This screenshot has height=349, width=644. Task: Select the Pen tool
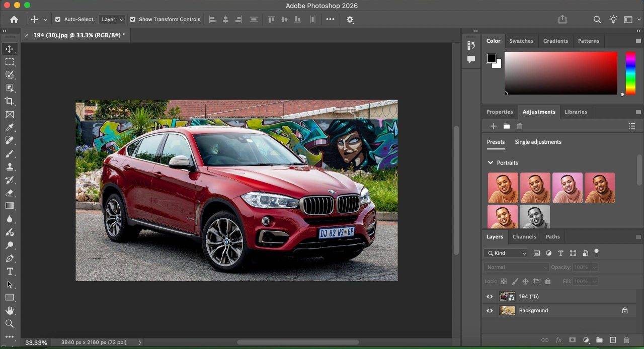point(10,258)
